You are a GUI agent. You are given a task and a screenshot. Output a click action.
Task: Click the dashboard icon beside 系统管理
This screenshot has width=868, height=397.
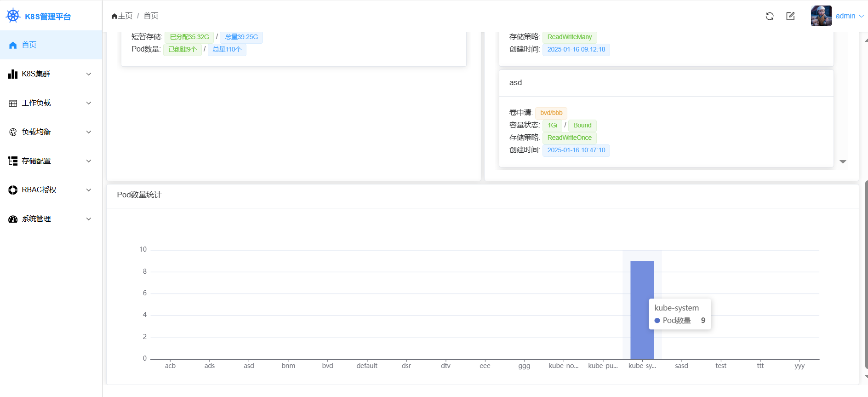coord(13,219)
